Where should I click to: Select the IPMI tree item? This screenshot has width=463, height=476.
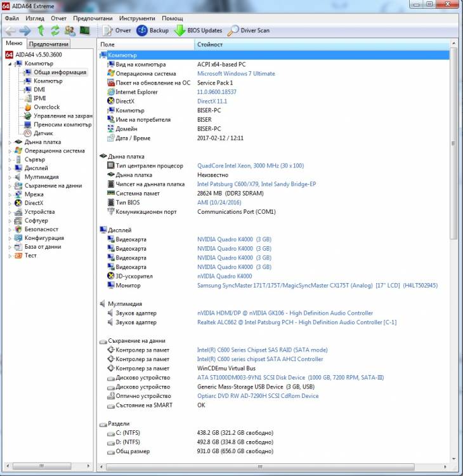pyautogui.click(x=35, y=98)
